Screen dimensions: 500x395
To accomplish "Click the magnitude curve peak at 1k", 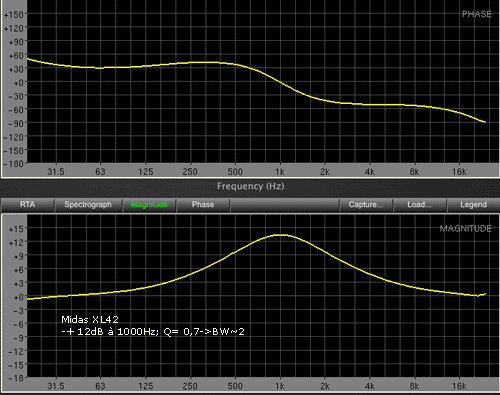I will pyautogui.click(x=281, y=235).
